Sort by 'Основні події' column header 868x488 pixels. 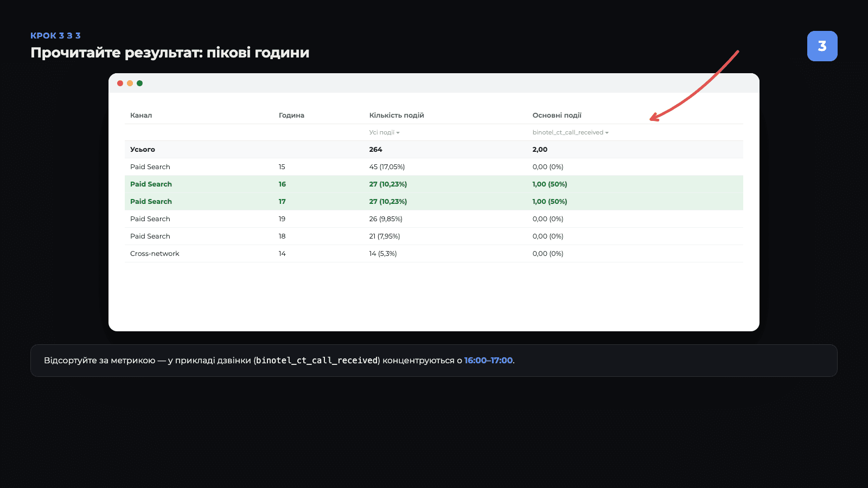(x=557, y=115)
